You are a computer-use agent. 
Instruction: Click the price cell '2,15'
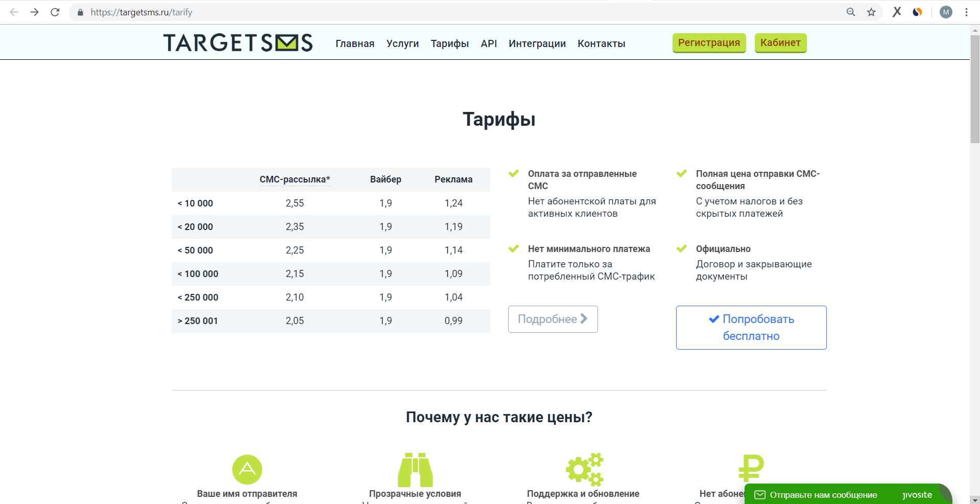(295, 274)
